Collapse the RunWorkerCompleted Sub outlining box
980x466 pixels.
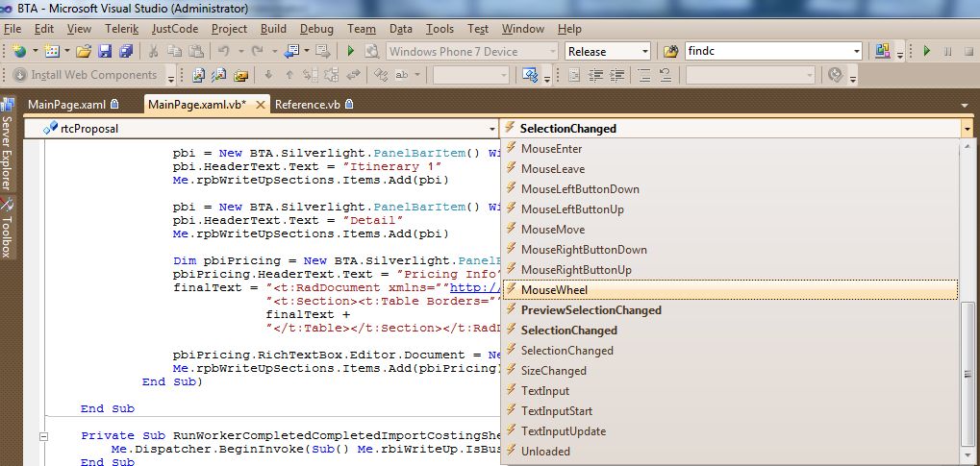[43, 436]
